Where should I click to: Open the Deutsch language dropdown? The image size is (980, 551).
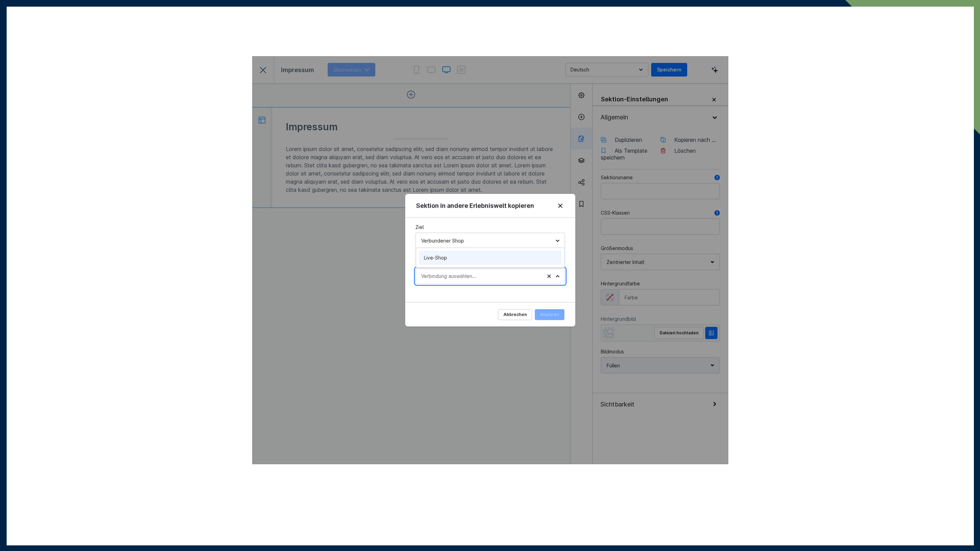tap(607, 70)
